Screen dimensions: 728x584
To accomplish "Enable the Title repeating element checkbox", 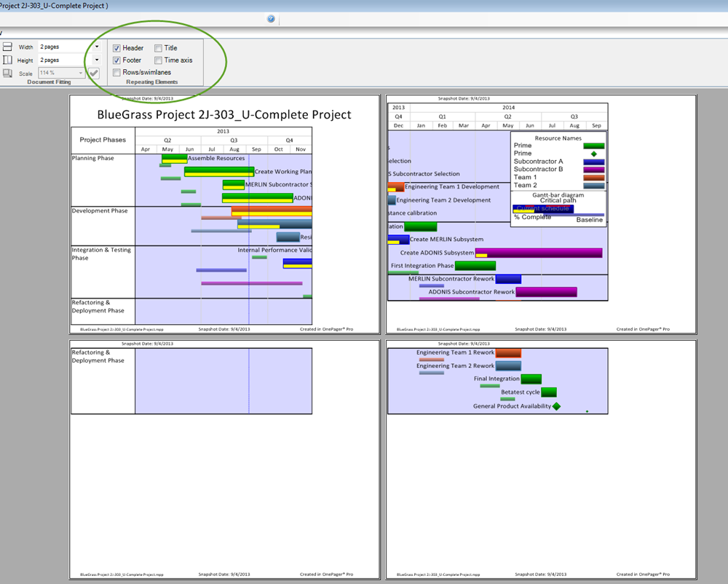I will [158, 48].
